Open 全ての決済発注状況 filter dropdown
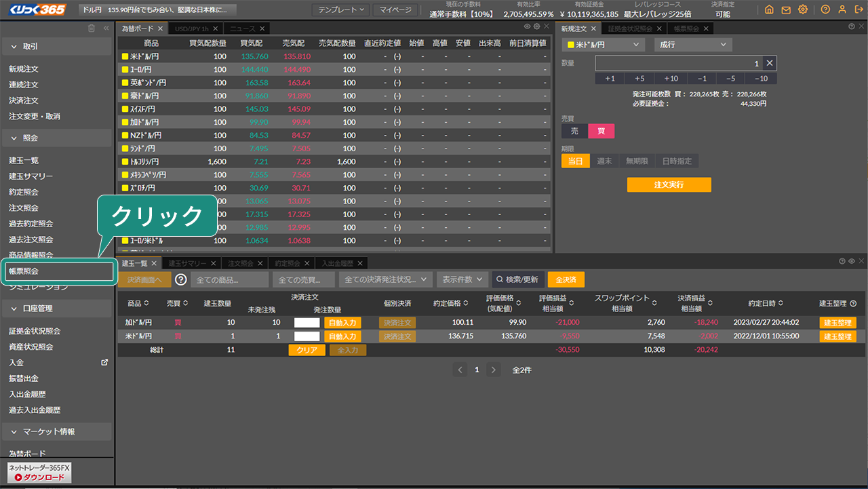The height and width of the screenshot is (489, 868). (x=386, y=279)
